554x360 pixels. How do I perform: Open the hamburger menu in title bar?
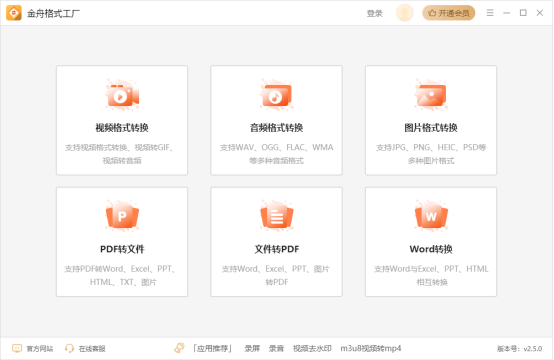click(490, 13)
